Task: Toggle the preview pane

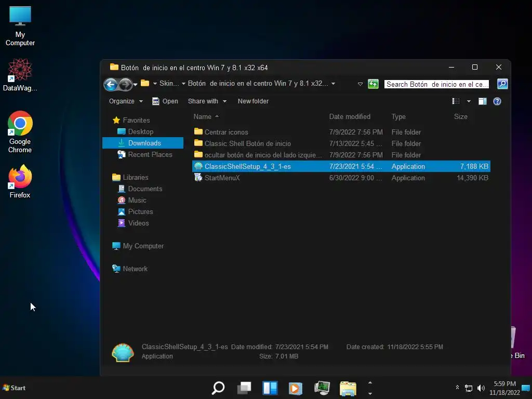Action: tap(482, 101)
